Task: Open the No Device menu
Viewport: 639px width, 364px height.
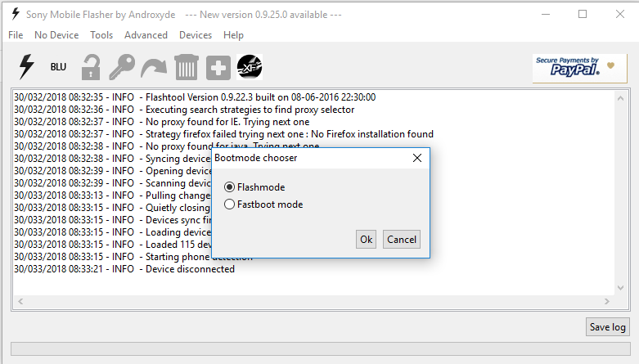Action: tap(56, 35)
